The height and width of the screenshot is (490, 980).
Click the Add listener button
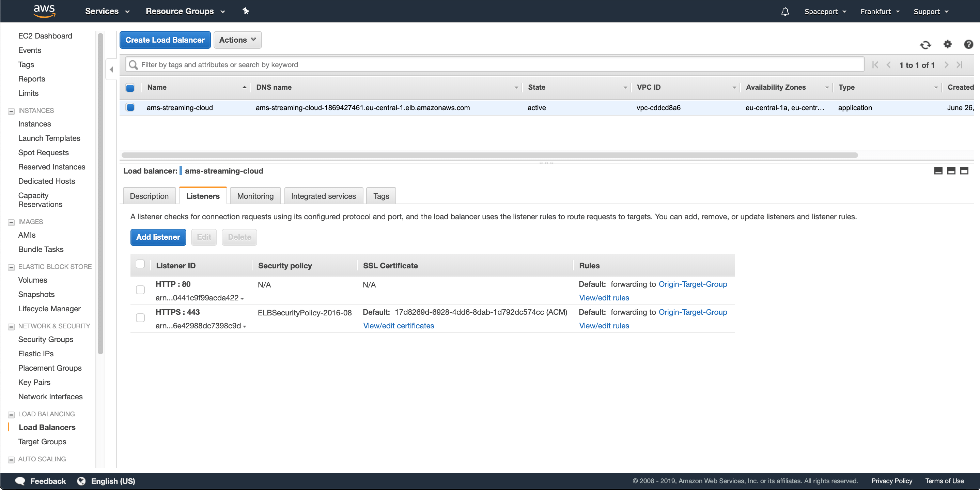pos(158,237)
